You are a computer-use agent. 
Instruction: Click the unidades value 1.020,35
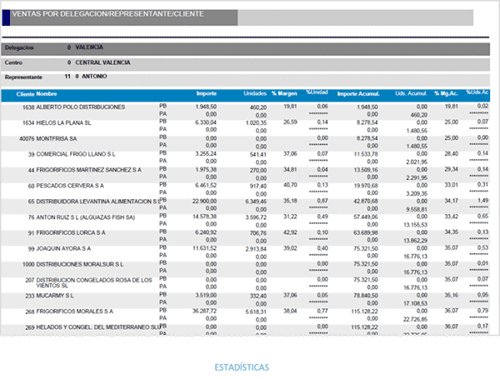pyautogui.click(x=256, y=123)
